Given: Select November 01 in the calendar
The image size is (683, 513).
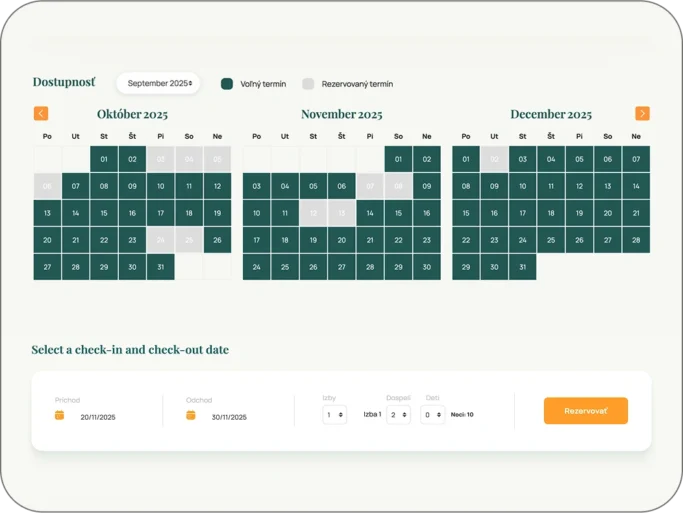Looking at the screenshot, I should click(x=399, y=159).
